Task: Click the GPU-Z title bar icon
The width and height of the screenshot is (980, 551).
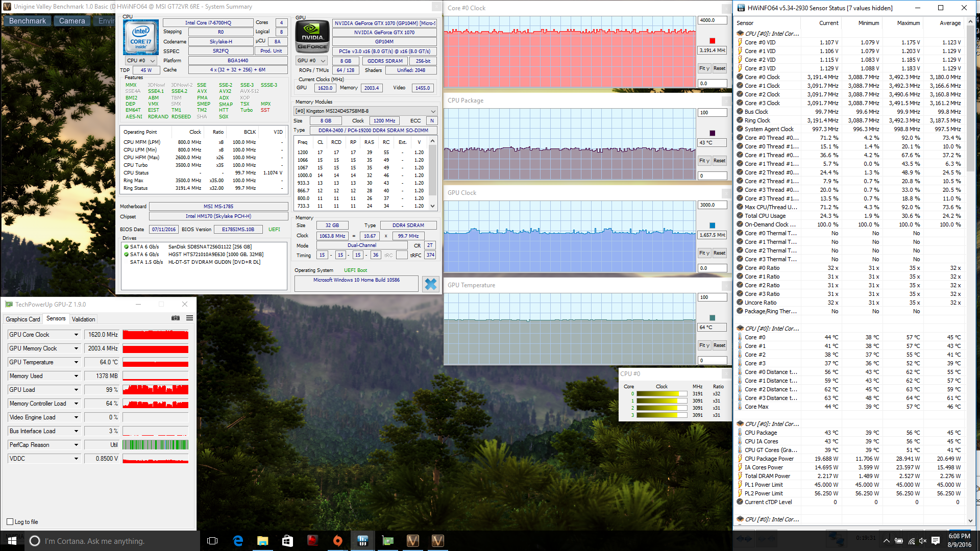Action: tap(9, 305)
